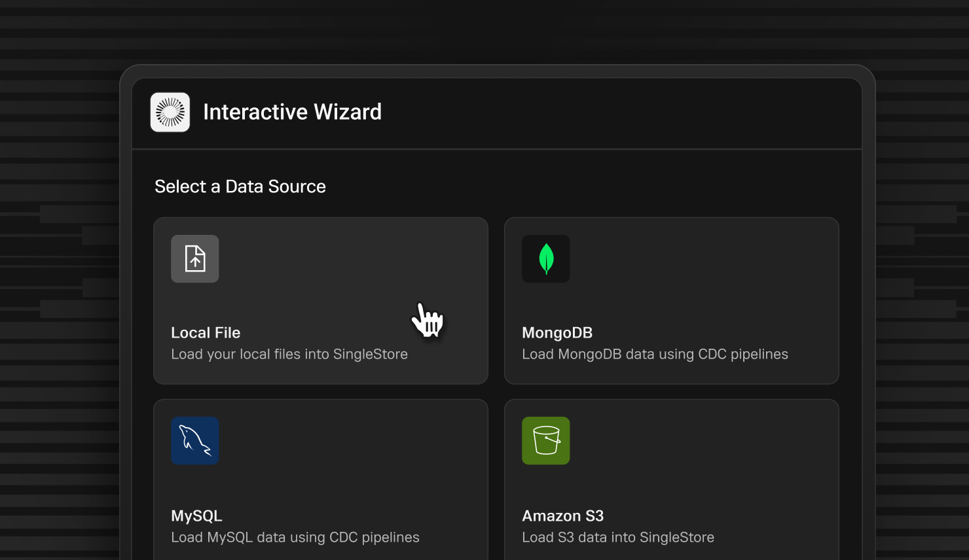Viewport: 969px width, 560px height.
Task: Open the MySQL data source card
Action: click(320, 479)
